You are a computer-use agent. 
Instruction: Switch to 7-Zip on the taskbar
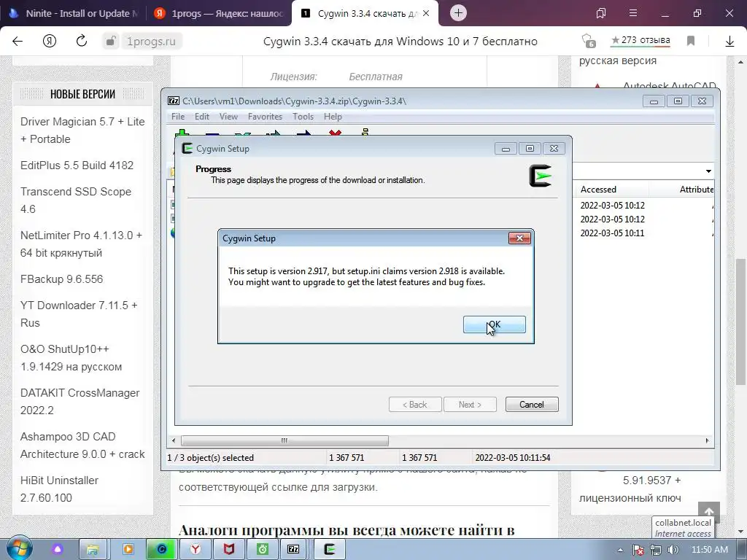(293, 550)
